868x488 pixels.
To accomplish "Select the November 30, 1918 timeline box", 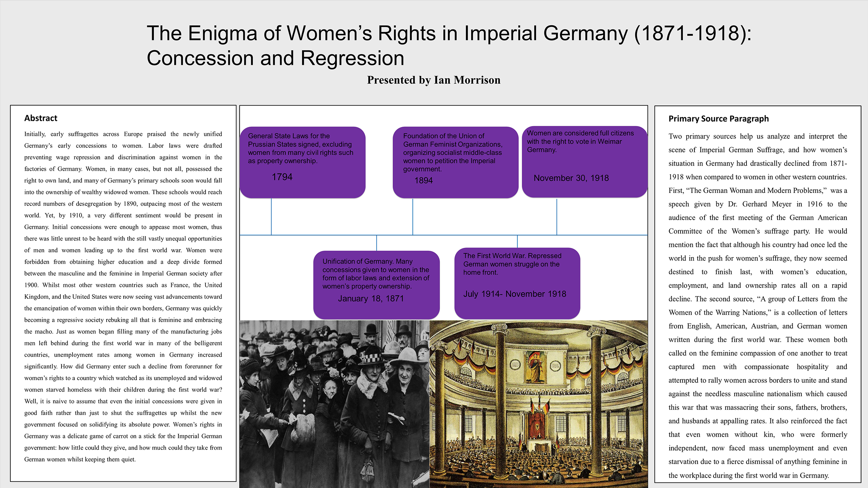I will [584, 162].
